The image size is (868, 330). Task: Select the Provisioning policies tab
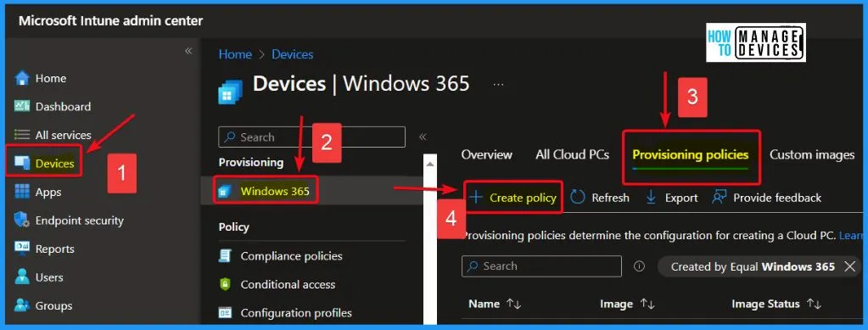pos(691,154)
